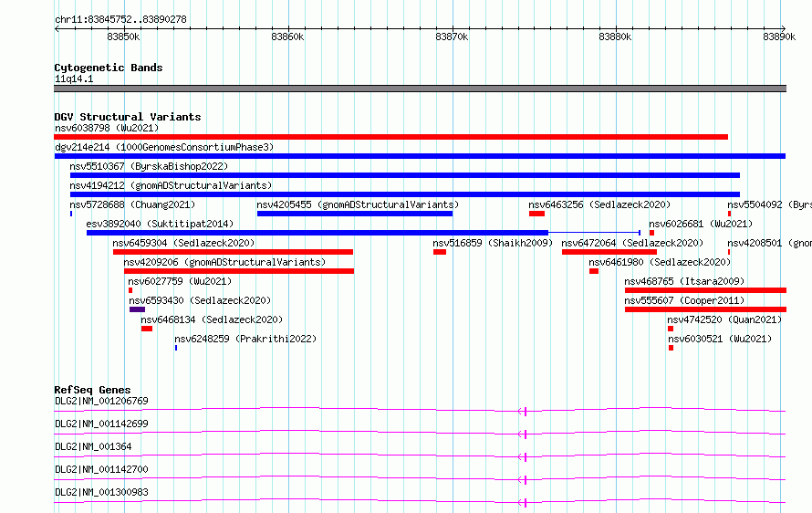The image size is (812, 513).
Task: Click esv3892040 (Suktitipat2014) label
Action: click(x=160, y=224)
